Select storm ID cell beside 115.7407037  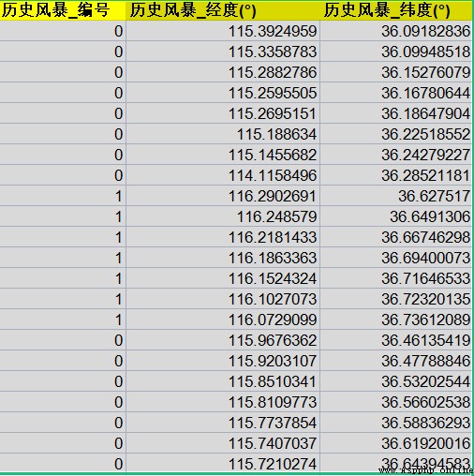coord(63,443)
